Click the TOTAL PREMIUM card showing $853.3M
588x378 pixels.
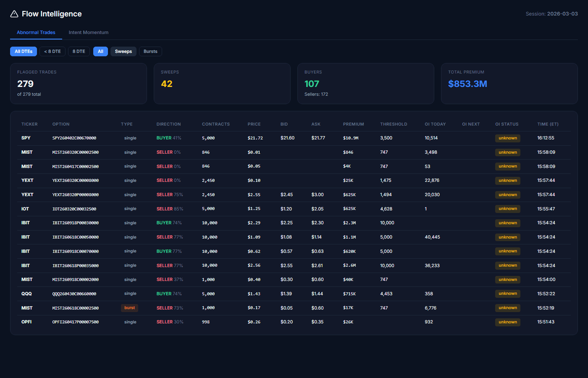(509, 83)
